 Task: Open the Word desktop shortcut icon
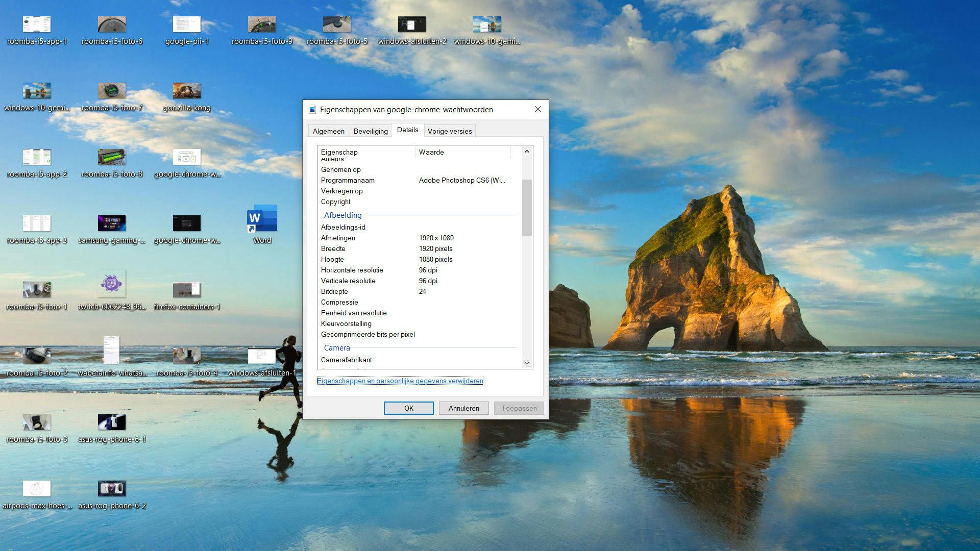point(262,219)
